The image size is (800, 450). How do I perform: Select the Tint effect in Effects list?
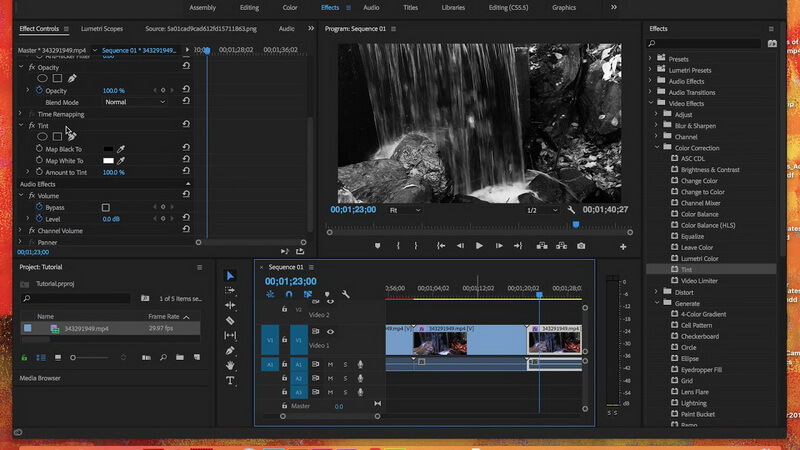711,269
